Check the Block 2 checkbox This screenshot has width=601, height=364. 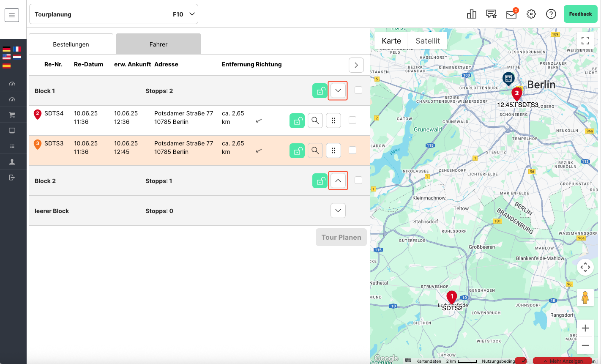coord(358,180)
